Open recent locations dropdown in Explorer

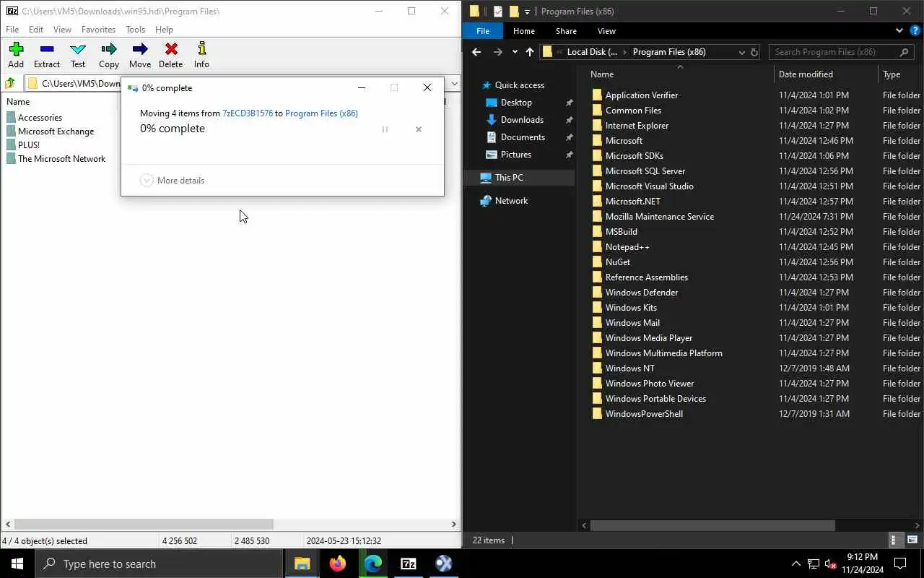(x=515, y=52)
